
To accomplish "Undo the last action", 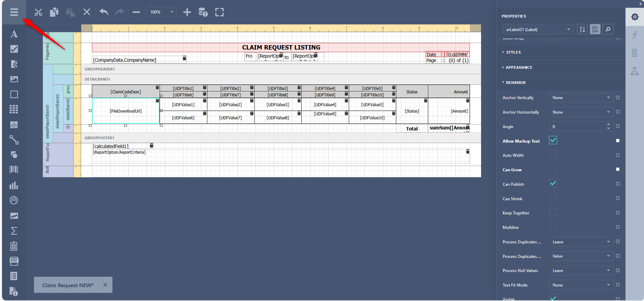I will [x=104, y=12].
